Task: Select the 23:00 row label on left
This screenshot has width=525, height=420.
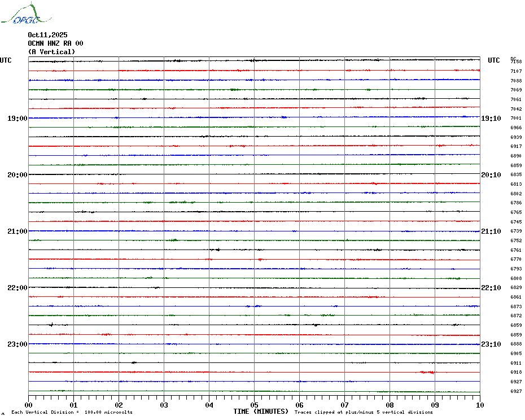Action: pos(17,344)
